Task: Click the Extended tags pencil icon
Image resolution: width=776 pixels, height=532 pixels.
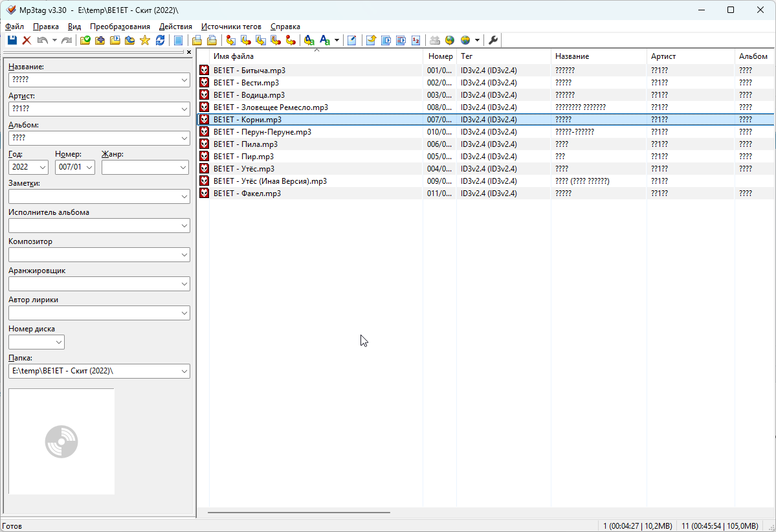Action: [351, 41]
